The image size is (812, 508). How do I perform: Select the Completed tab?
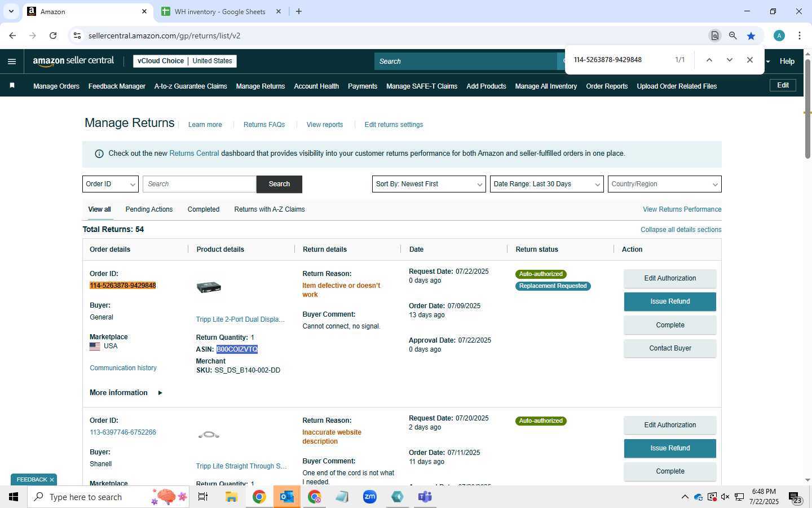coord(204,209)
